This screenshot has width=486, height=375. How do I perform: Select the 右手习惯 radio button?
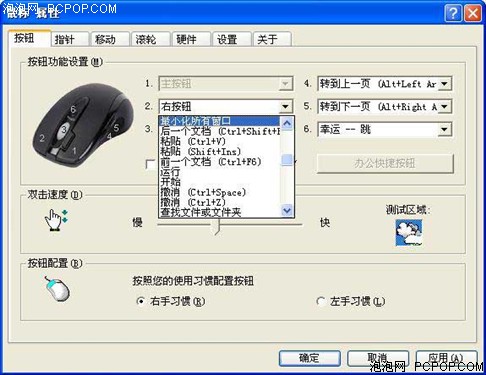click(x=141, y=301)
